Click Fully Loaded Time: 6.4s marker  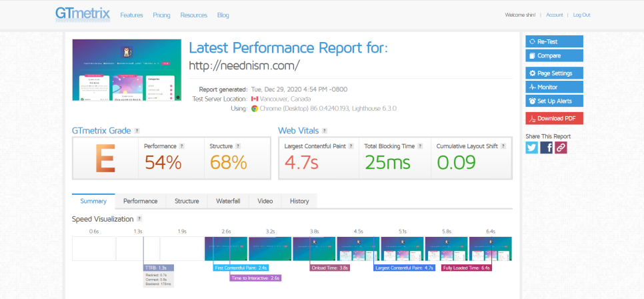coord(467,268)
